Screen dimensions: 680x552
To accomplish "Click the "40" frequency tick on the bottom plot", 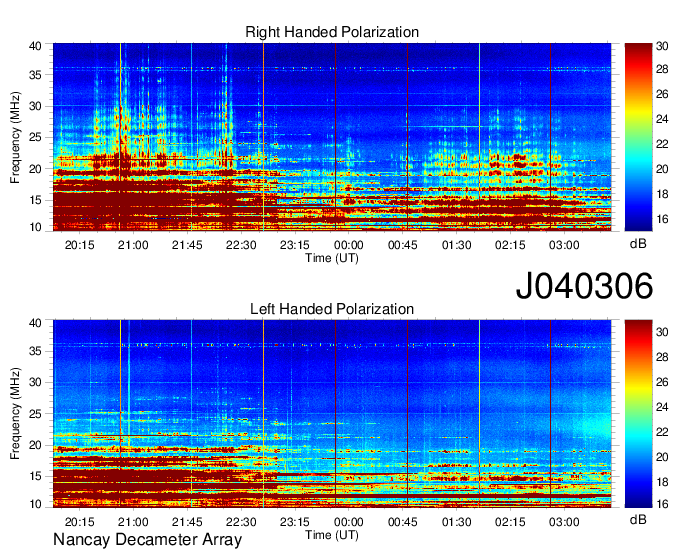I will pos(35,323).
